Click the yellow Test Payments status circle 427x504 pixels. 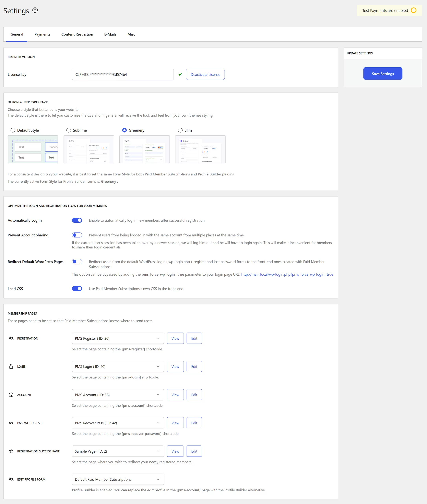[x=413, y=10]
